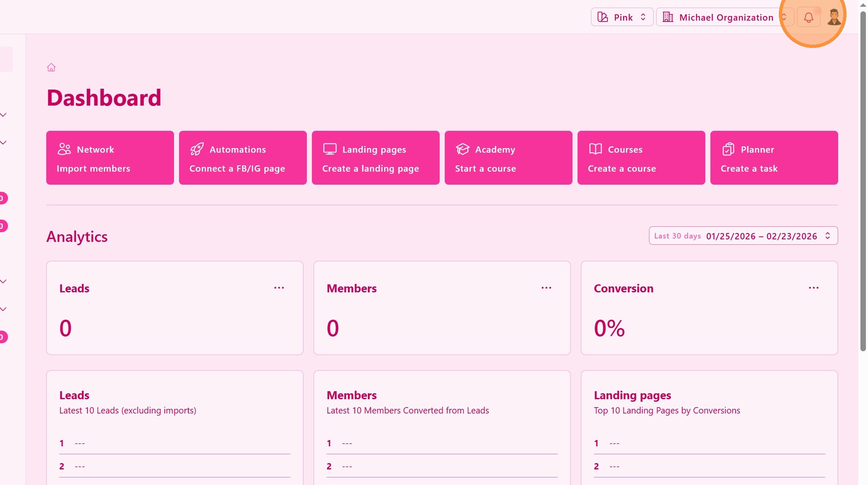Click the Network people icon
Image resolution: width=868 pixels, height=485 pixels.
pos(64,149)
